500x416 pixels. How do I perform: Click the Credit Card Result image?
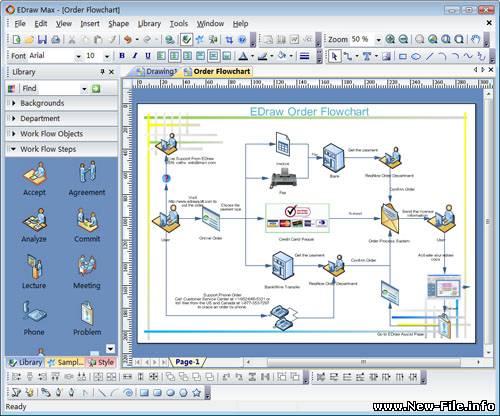point(297,218)
